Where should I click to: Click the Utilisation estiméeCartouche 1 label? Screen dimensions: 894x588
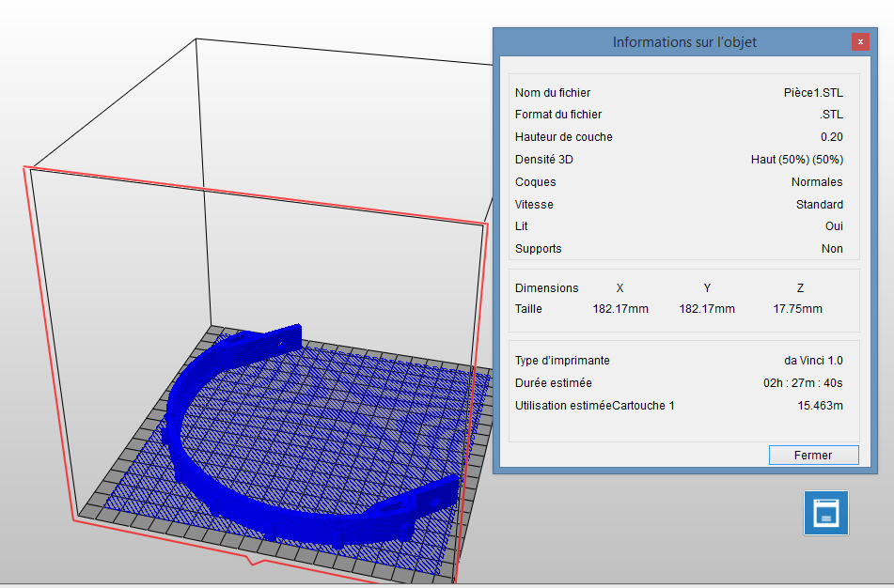coord(595,406)
